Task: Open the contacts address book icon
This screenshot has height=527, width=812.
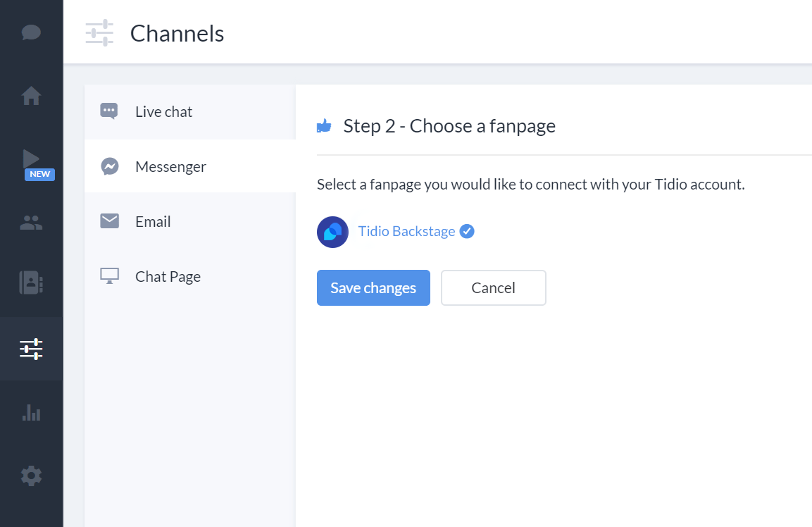Action: (31, 283)
